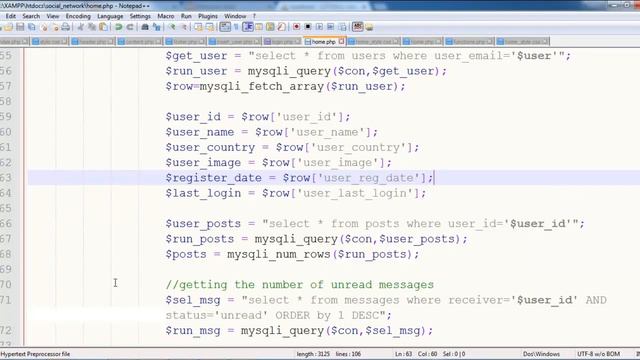Toggle Show All Characters pilcrow icon
Screen dimensions: 640x360
(236, 27)
